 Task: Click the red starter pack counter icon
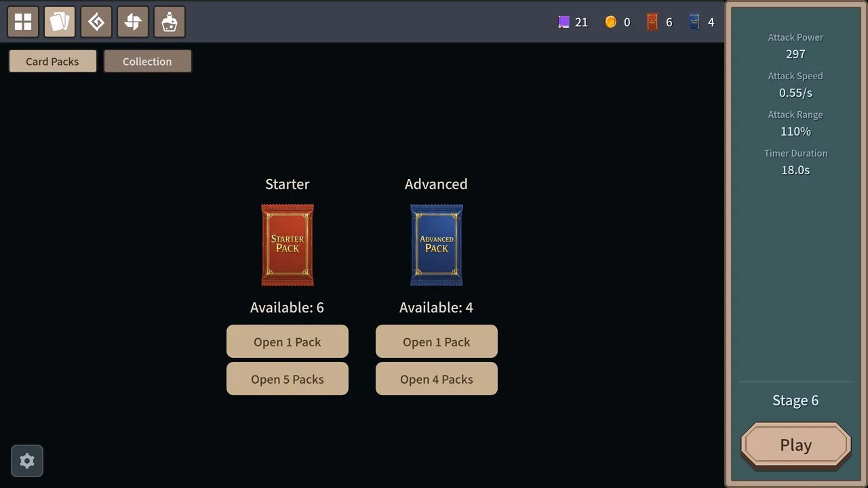pos(652,22)
